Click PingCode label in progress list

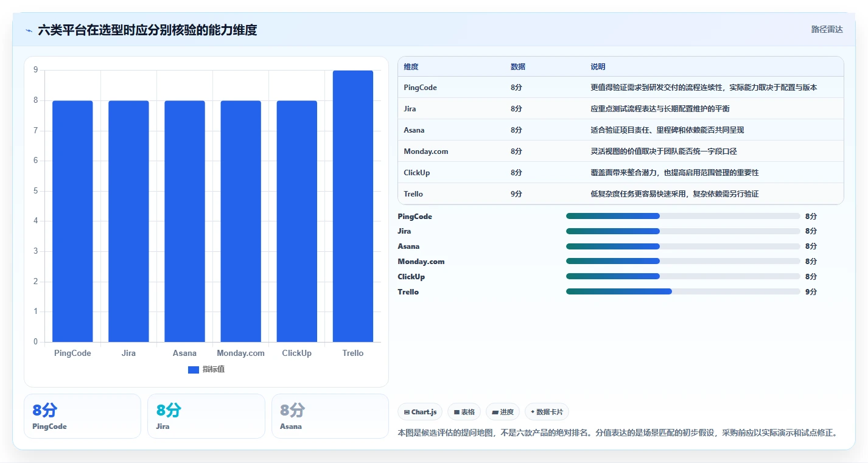click(415, 217)
